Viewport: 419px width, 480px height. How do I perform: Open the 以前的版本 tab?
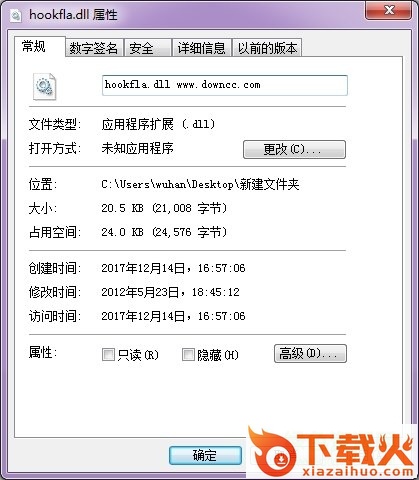[267, 48]
